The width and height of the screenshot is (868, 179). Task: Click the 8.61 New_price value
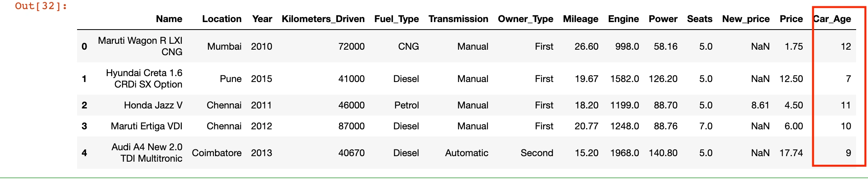tap(760, 105)
